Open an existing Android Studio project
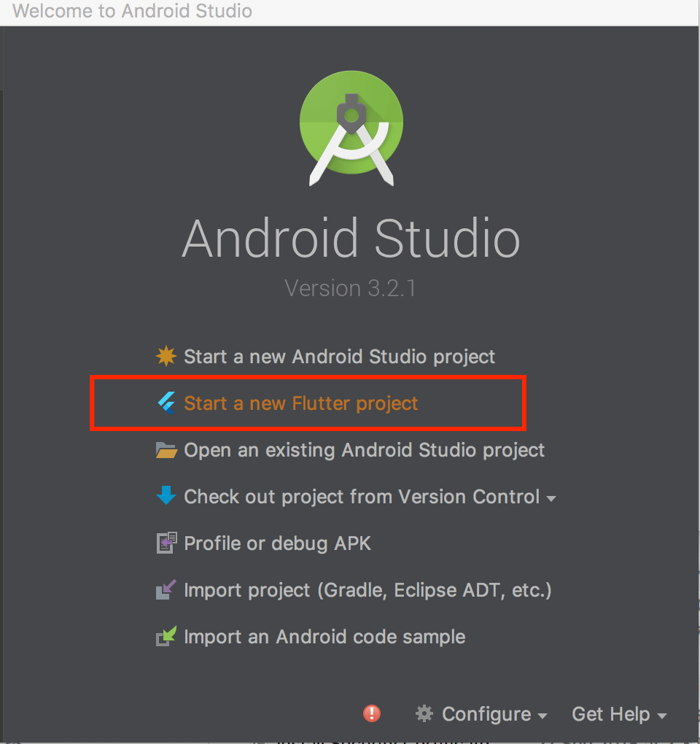 [x=365, y=450]
